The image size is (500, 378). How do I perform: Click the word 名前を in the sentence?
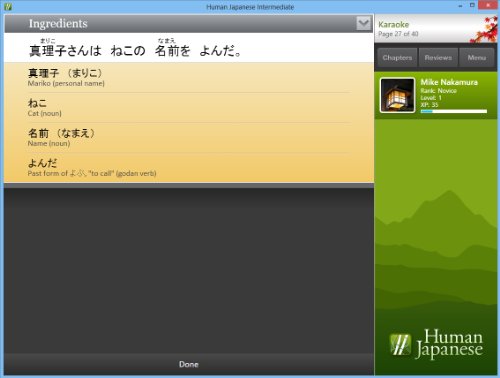[172, 51]
